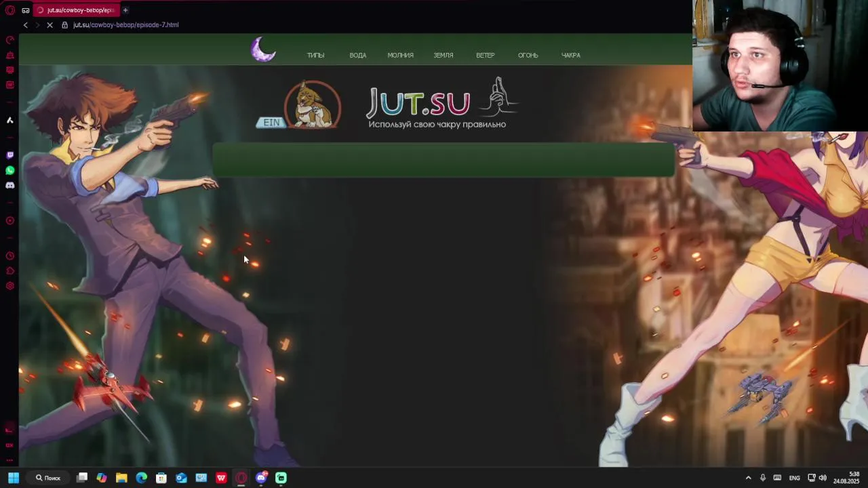Open Outlook from the taskbar
868x488 pixels.
point(181,478)
